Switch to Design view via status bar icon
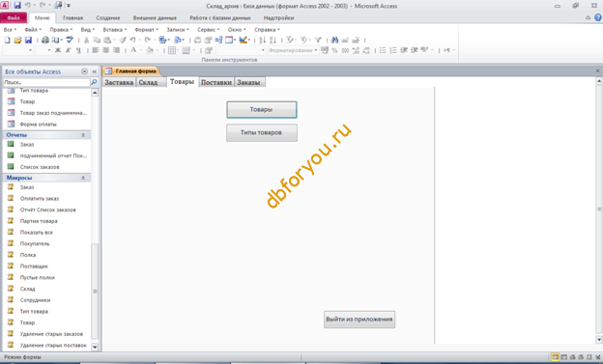Viewport: 603px width, 364px height. pos(598,357)
